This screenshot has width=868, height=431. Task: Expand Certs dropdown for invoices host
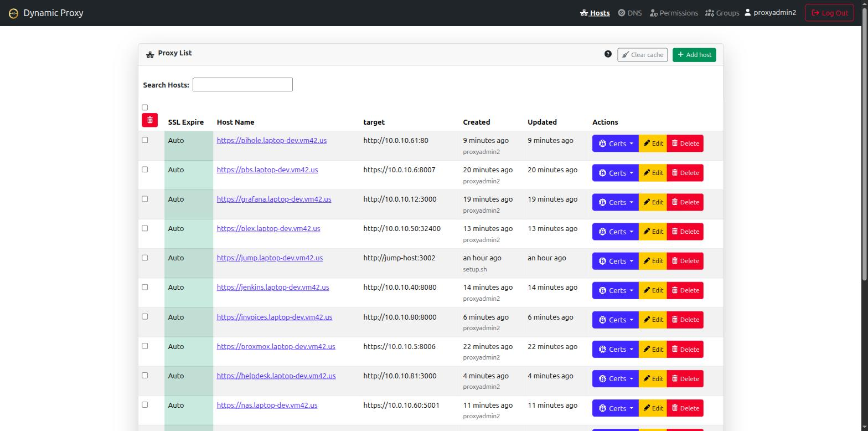[x=616, y=320]
